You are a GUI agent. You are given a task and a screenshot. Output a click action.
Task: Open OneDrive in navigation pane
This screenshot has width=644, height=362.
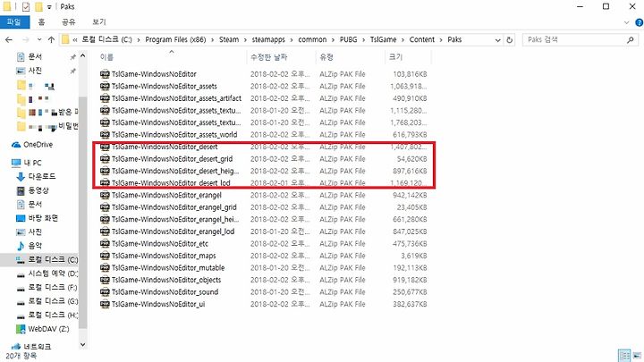click(32, 145)
